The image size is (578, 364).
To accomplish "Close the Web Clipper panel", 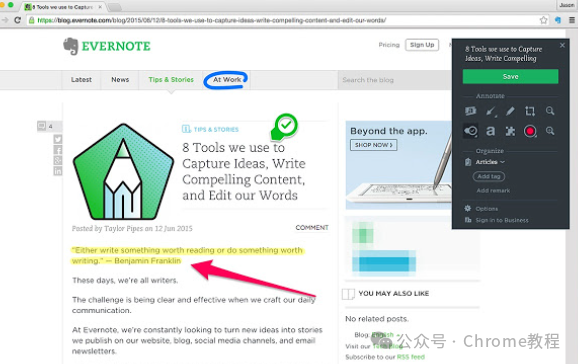I will [x=562, y=45].
